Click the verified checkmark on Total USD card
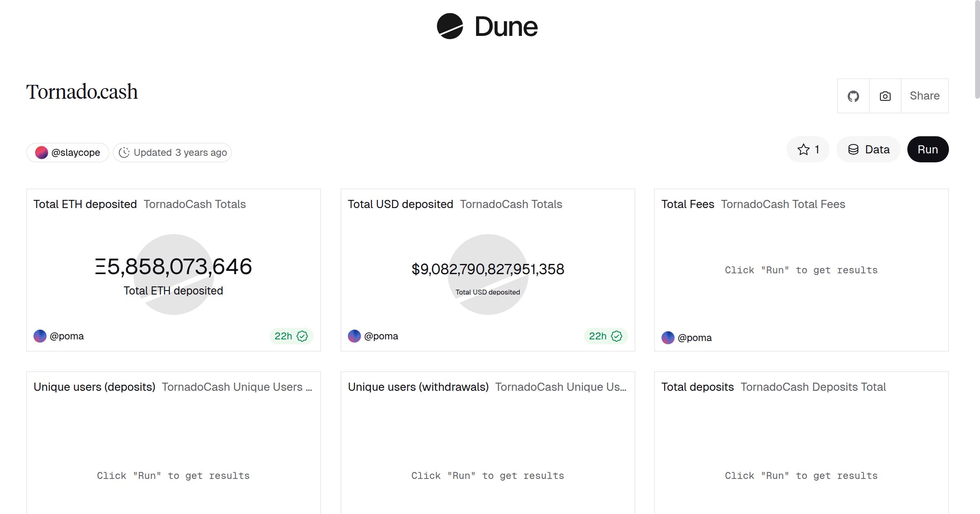 pos(617,336)
